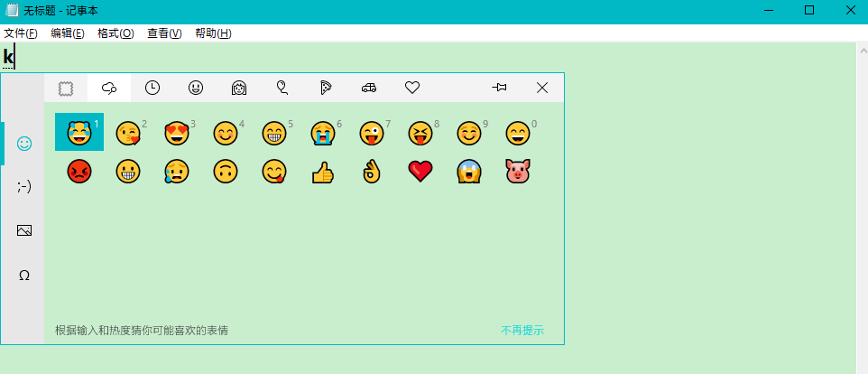Open the 文件(F) menu
868x374 pixels.
21,33
